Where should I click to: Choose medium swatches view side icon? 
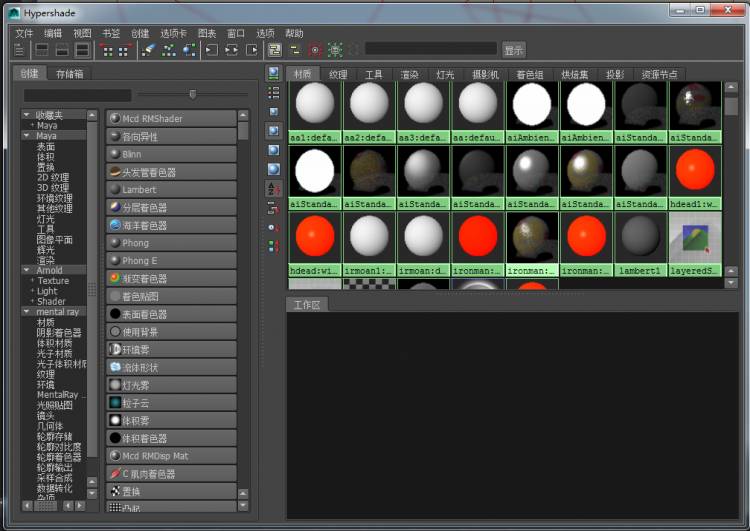click(x=274, y=131)
